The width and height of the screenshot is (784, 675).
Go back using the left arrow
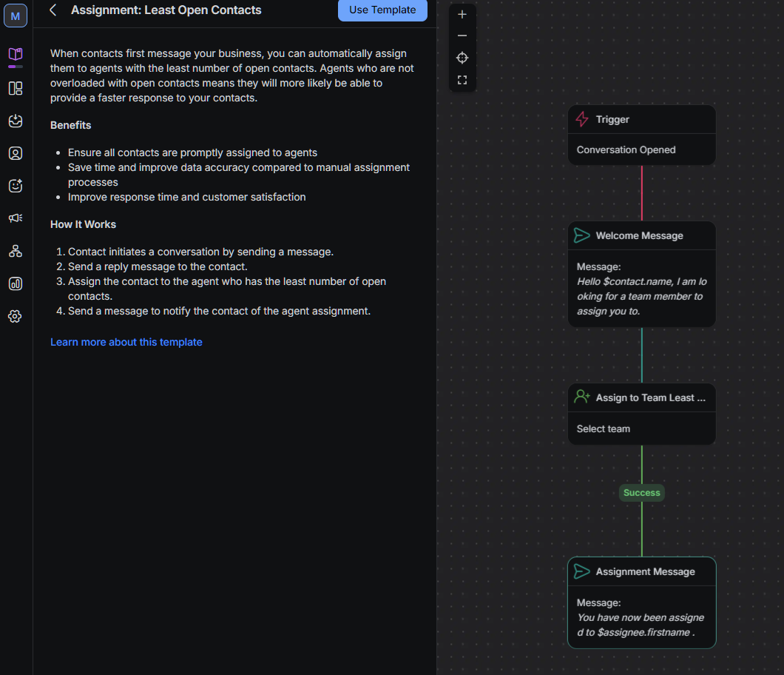click(52, 10)
